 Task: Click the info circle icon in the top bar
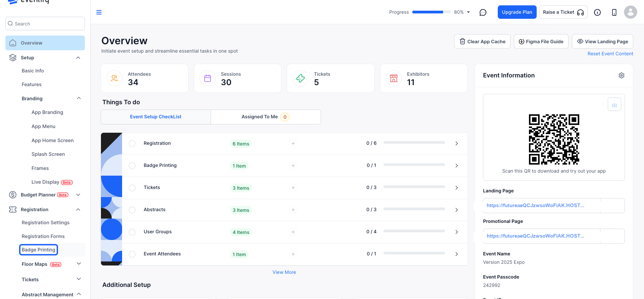click(597, 12)
